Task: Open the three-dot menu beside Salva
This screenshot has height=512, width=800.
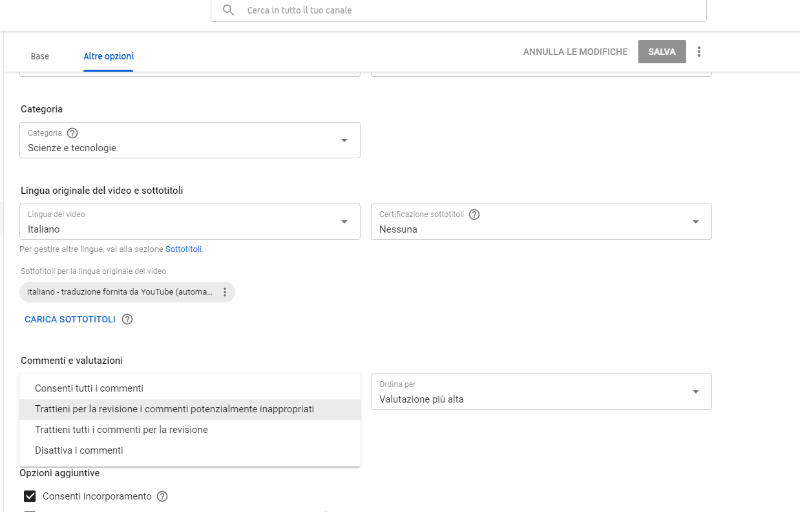Action: tap(699, 52)
